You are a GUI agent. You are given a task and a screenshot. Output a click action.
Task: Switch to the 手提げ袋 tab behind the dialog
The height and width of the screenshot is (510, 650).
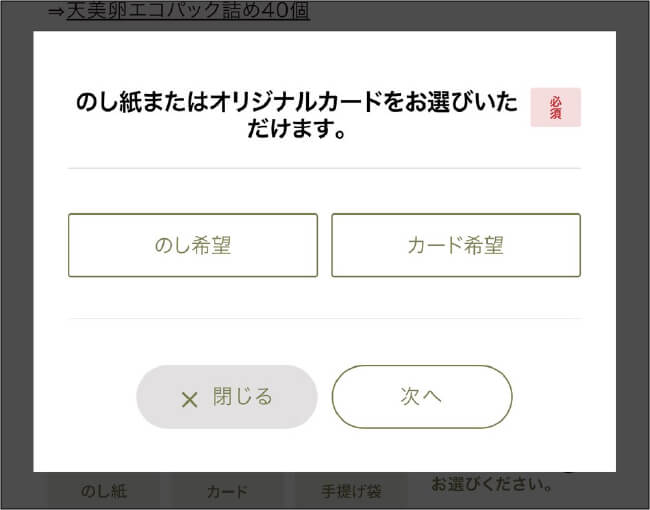tap(350, 491)
